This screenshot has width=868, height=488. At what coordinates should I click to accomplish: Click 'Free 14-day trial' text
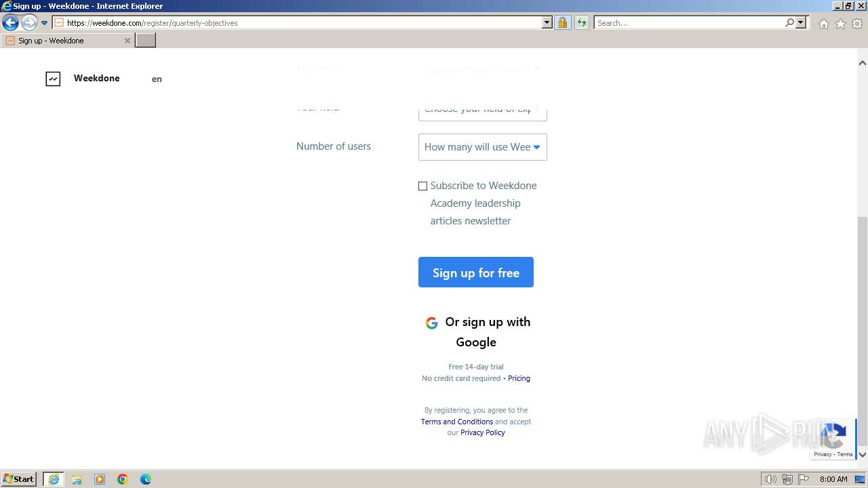[476, 367]
